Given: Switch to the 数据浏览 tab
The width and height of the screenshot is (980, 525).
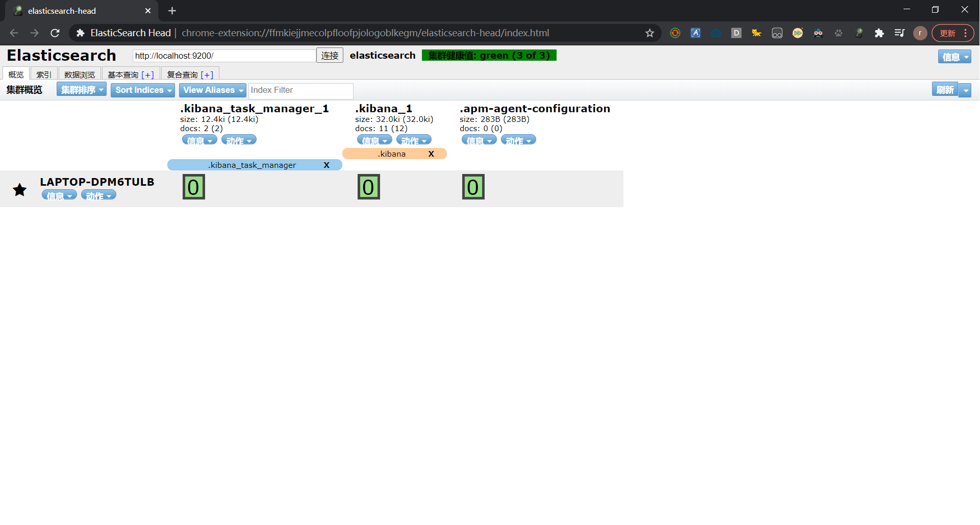Looking at the screenshot, I should coord(80,74).
